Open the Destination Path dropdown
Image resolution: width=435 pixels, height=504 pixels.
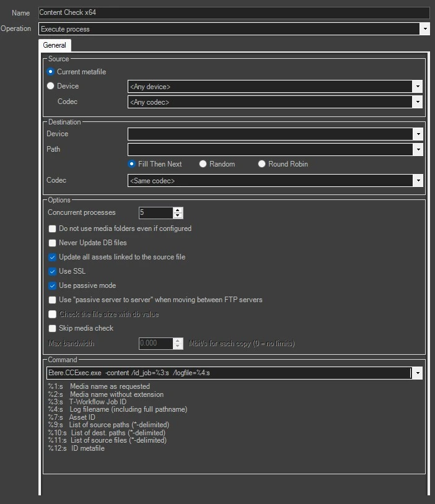click(x=418, y=149)
